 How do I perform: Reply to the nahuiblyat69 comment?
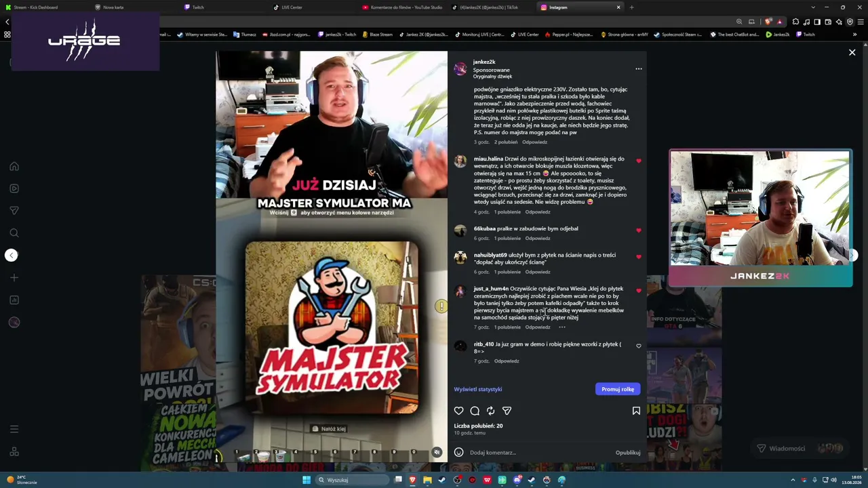click(538, 272)
